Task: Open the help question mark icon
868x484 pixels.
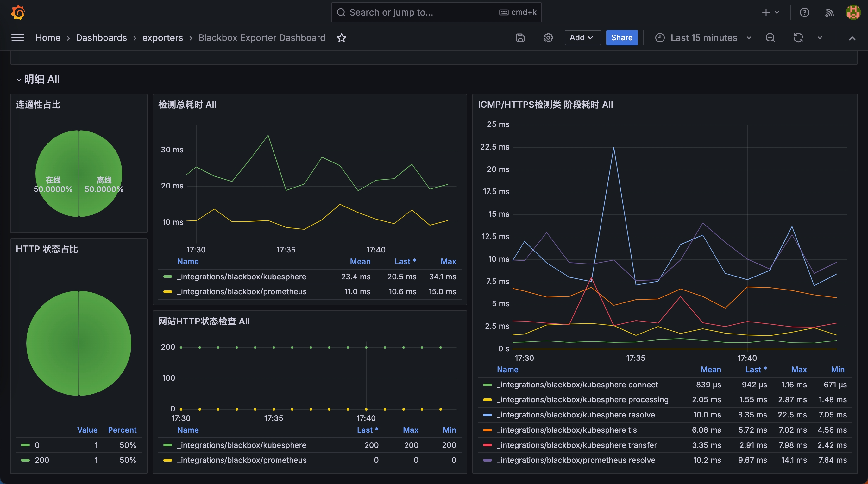Action: coord(804,12)
